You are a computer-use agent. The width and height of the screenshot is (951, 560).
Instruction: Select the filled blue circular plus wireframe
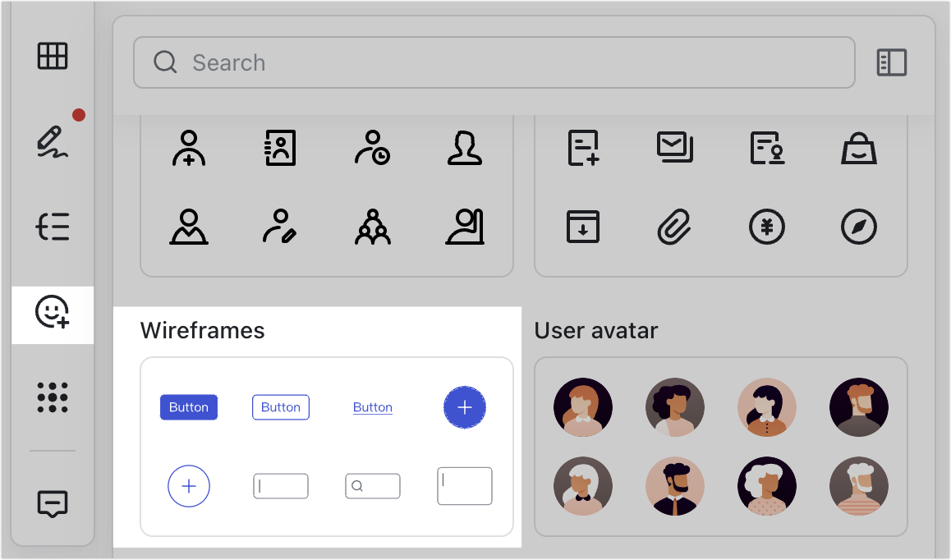[465, 406]
